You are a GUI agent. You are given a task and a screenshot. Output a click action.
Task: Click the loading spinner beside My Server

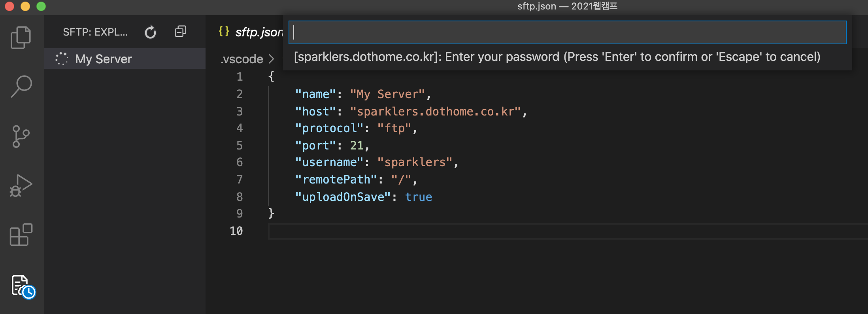62,59
